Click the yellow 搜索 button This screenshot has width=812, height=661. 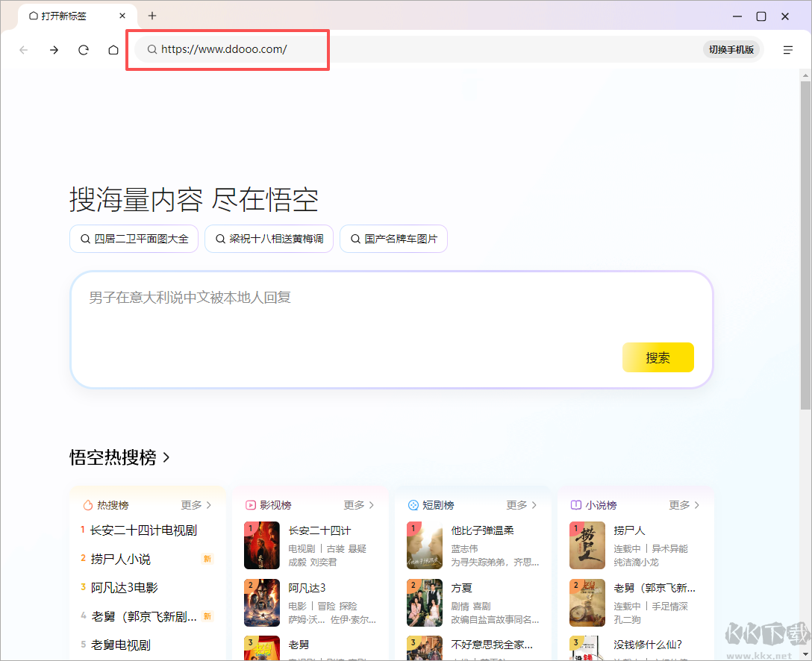click(658, 357)
